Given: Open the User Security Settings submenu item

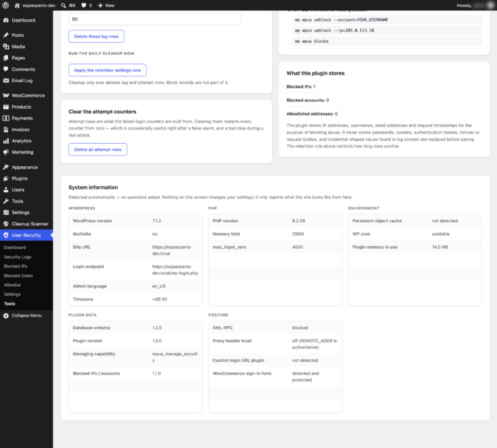Looking at the screenshot, I should pyautogui.click(x=12, y=294).
